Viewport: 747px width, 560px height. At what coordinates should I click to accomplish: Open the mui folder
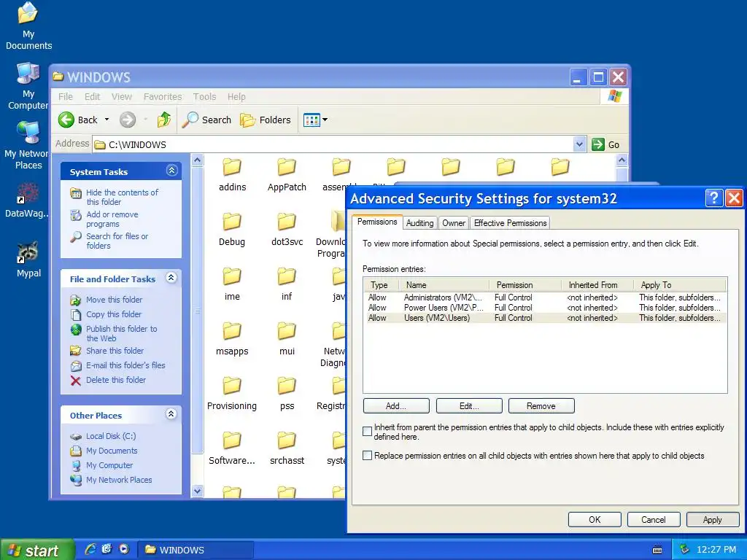click(287, 339)
